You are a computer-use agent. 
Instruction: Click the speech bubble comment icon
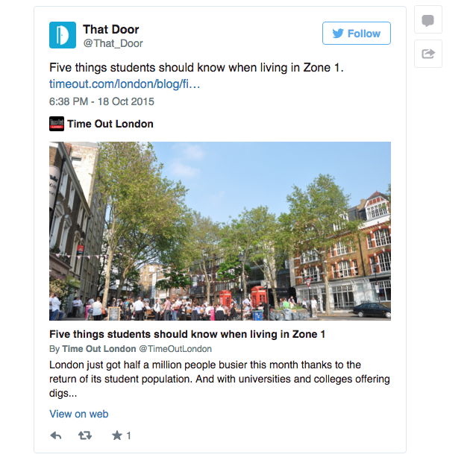tap(428, 20)
